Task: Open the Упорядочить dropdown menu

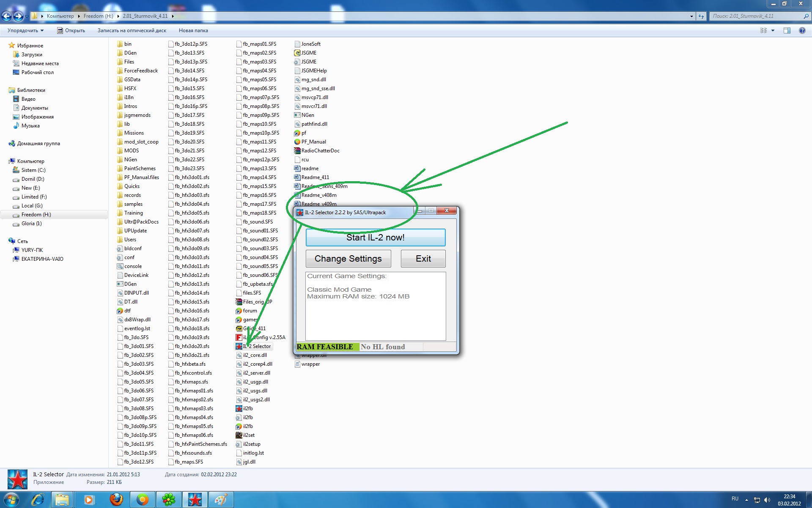Action: [25, 30]
